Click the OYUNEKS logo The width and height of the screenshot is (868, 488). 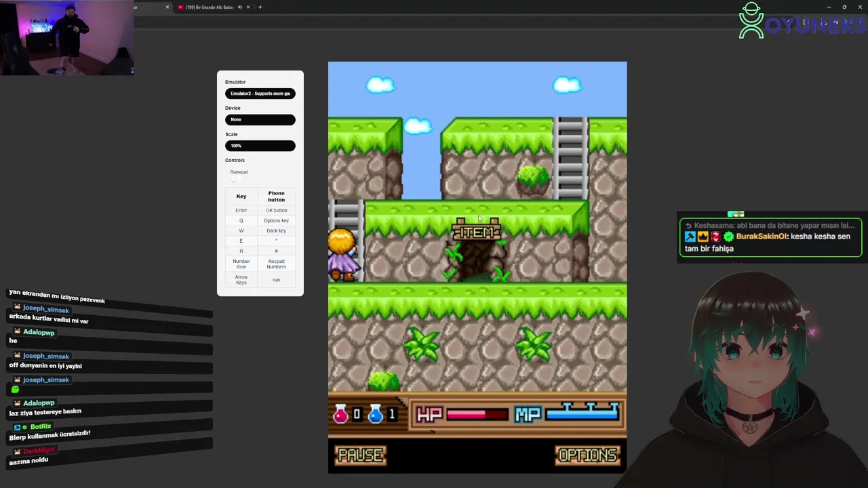(x=802, y=21)
